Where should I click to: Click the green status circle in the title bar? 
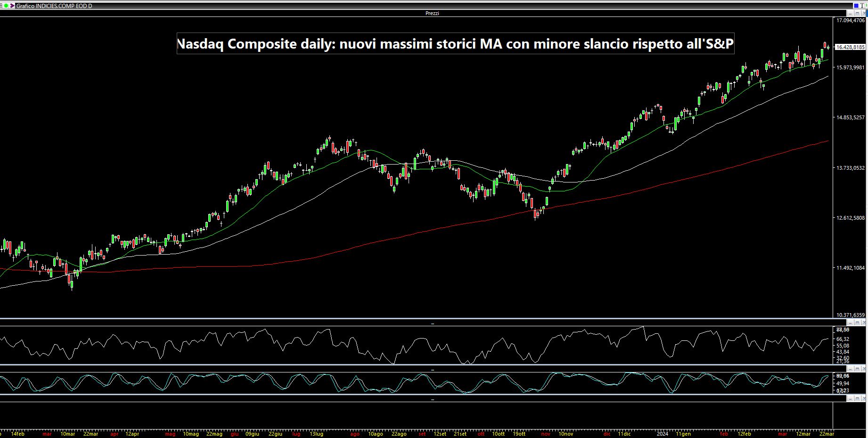tap(6, 6)
